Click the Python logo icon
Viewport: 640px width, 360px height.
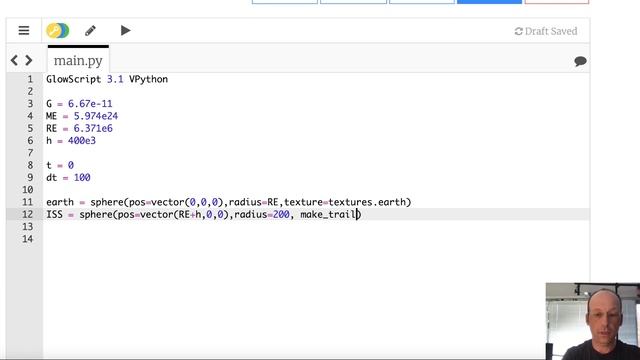click(x=58, y=31)
